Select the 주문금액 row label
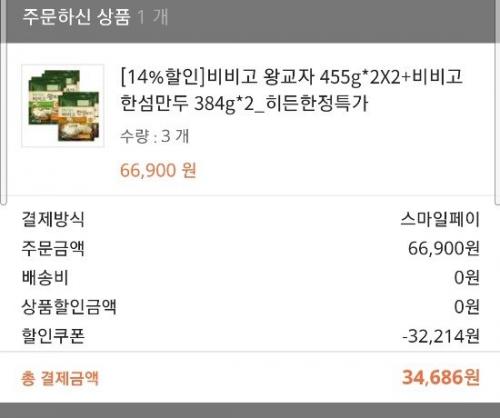 click(53, 248)
